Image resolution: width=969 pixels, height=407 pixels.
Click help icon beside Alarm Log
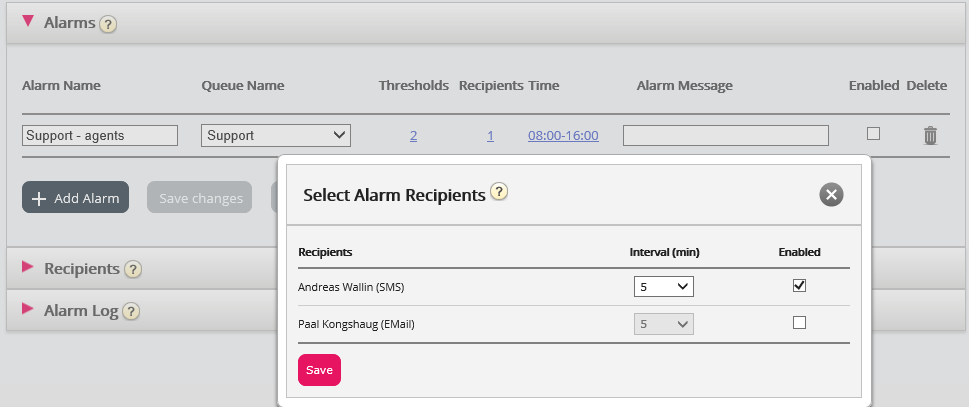[x=131, y=311]
